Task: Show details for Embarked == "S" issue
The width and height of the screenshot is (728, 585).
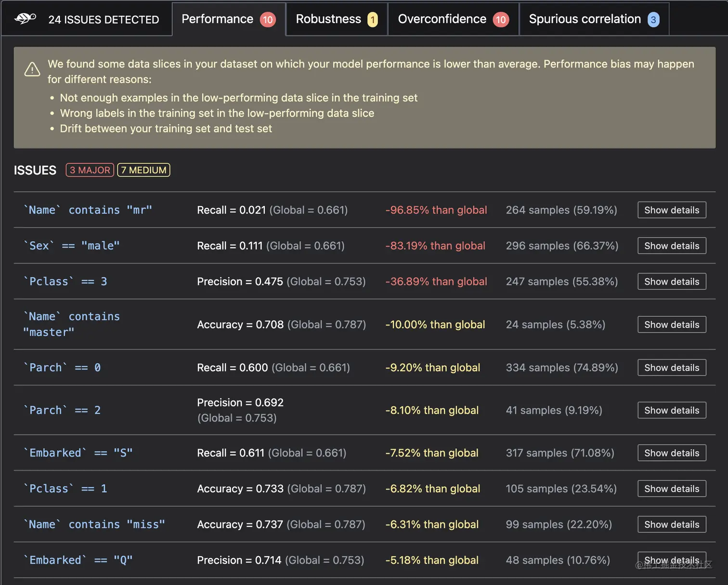Action: click(672, 453)
